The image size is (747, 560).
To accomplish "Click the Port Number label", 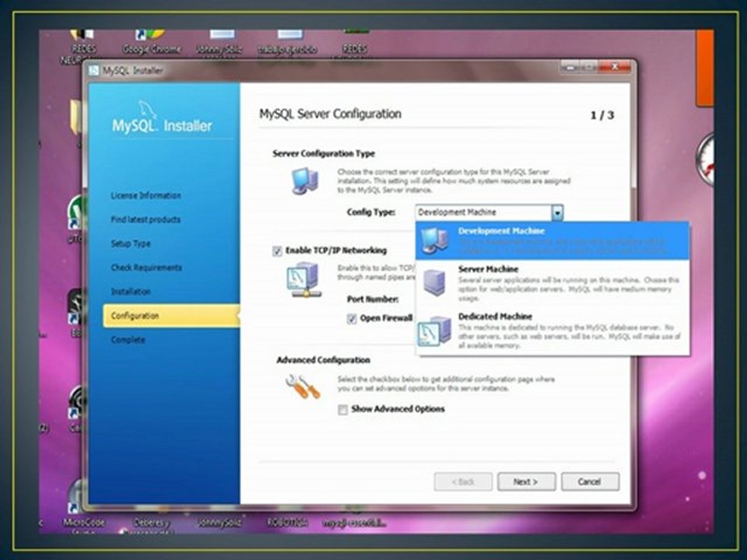I will pyautogui.click(x=373, y=299).
